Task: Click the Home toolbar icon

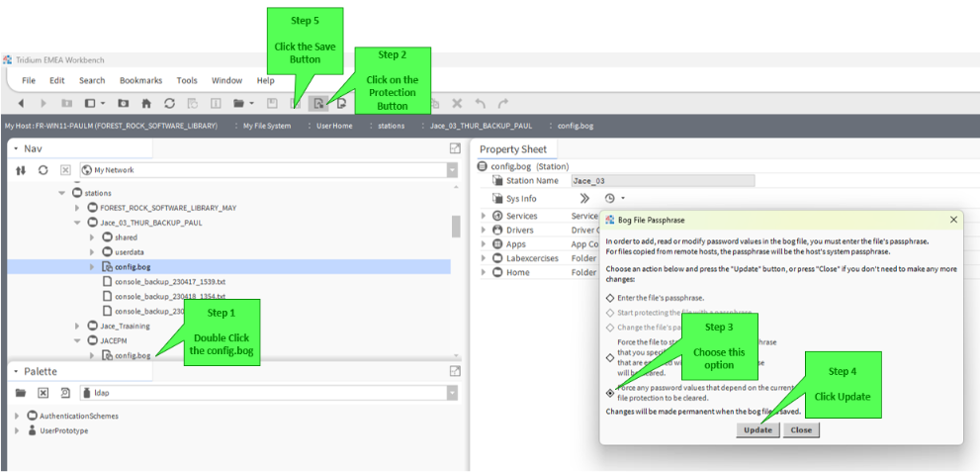Action: click(147, 103)
